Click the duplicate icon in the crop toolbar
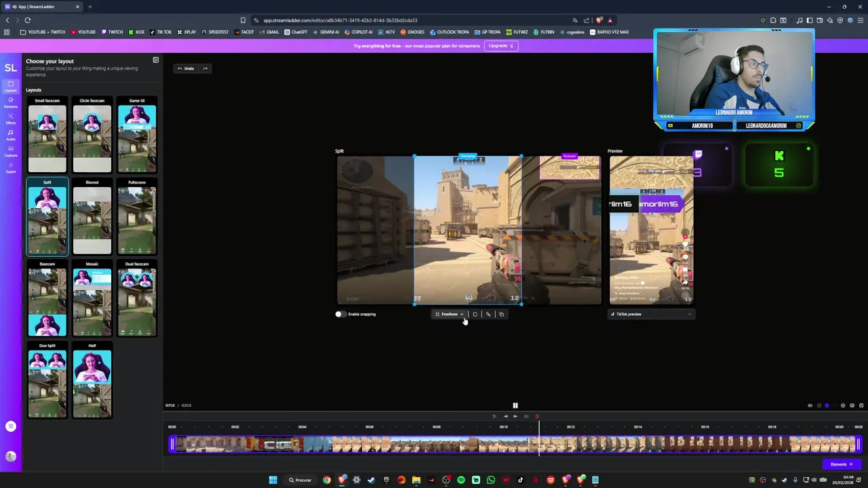868x488 pixels. pos(501,314)
